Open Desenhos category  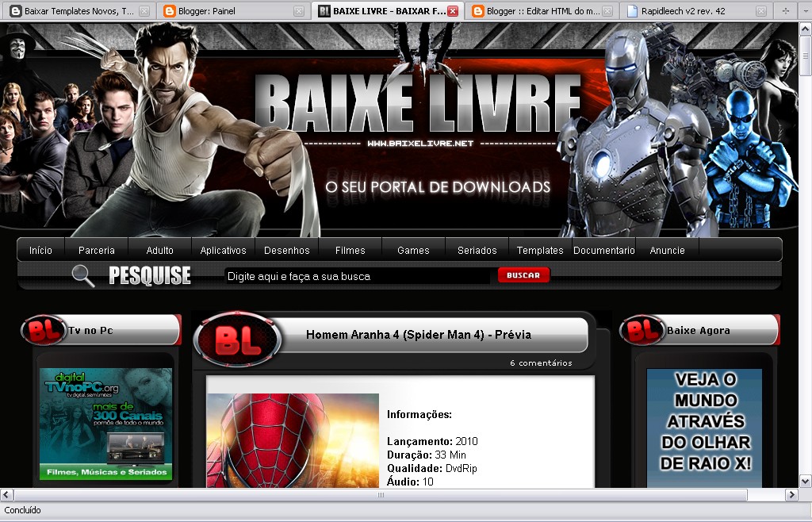point(287,250)
